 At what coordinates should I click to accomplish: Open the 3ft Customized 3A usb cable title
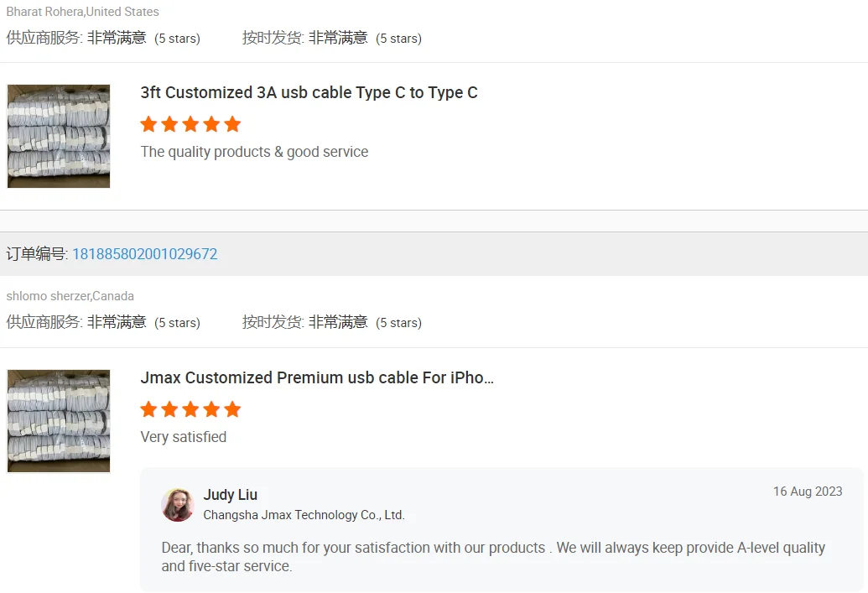point(309,93)
